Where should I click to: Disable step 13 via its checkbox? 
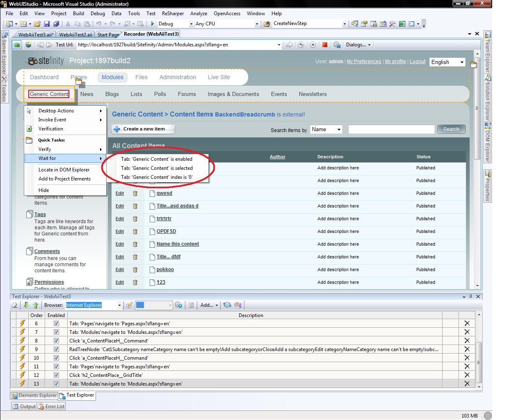(56, 383)
